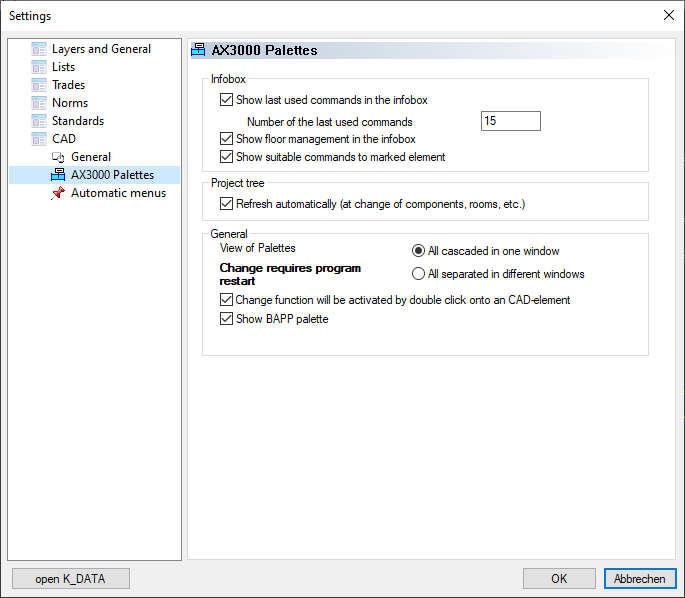Screen dimensions: 685x598
Task: Click the Automatic menus pin icon
Action: click(58, 193)
